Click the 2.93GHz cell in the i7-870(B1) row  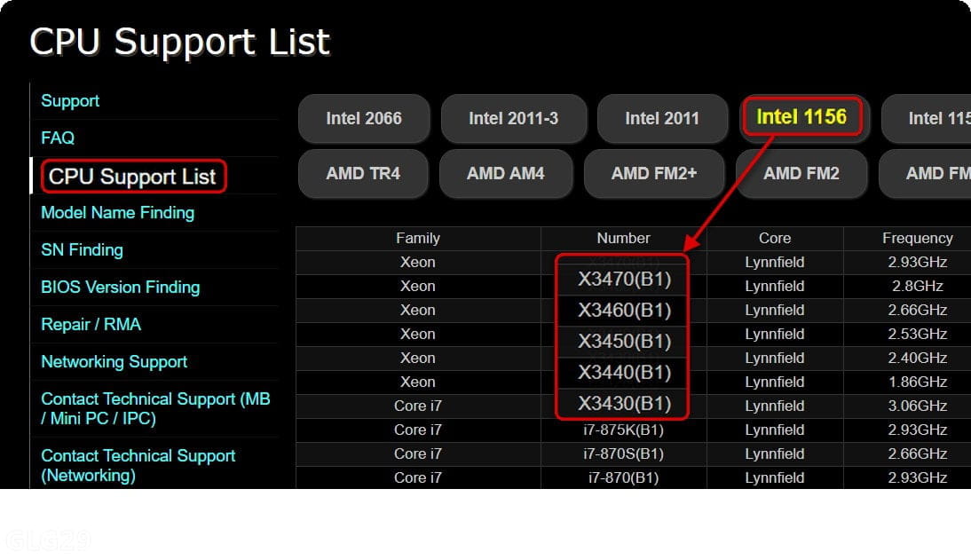917,478
